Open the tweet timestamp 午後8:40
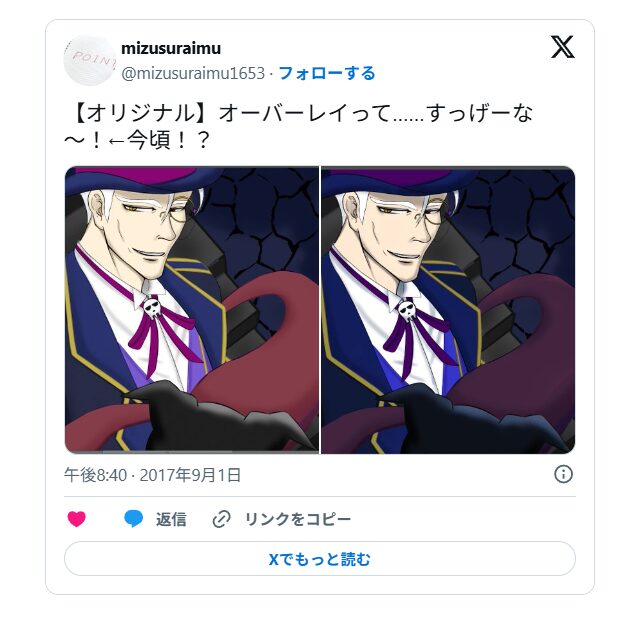The width and height of the screenshot is (628, 618). [x=95, y=475]
